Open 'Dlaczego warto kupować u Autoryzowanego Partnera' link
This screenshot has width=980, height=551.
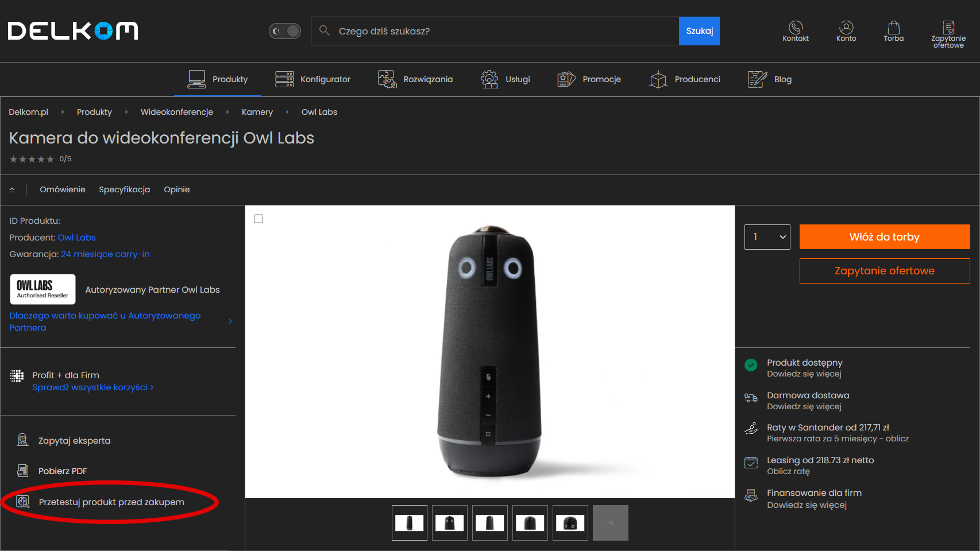[105, 321]
